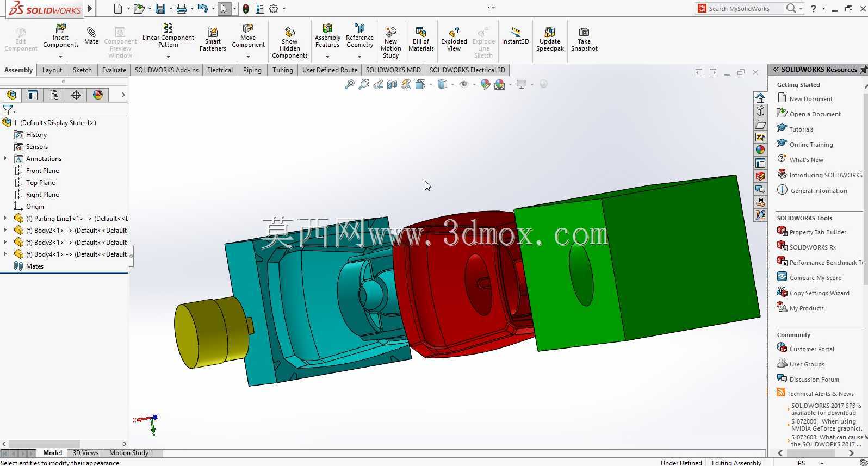Image resolution: width=868 pixels, height=466 pixels.
Task: Open Insert Components dropdown arrow
Action: coord(60,57)
